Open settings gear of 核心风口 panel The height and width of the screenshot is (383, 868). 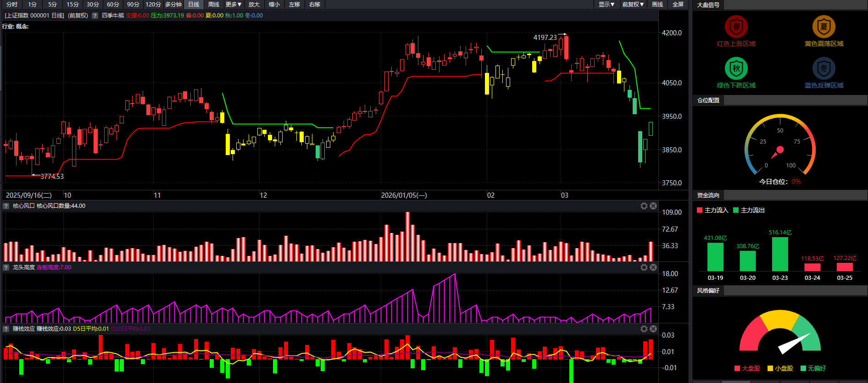(644, 206)
